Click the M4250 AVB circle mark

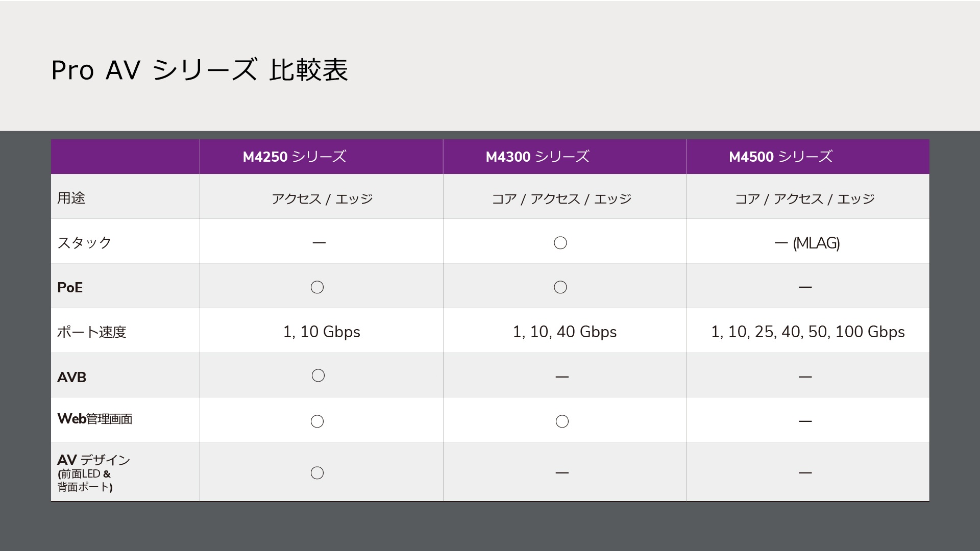318,376
